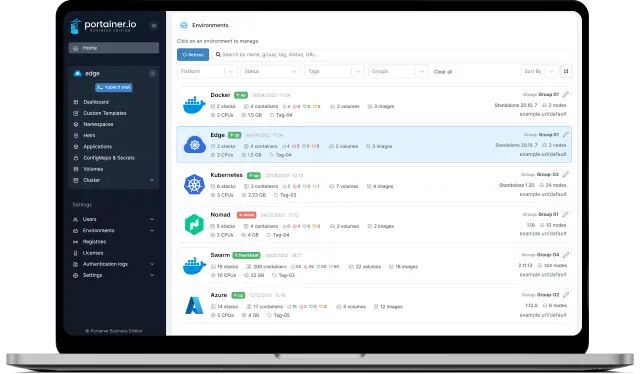The height and width of the screenshot is (374, 640).
Task: Click the Registries sidebar icon
Action: click(x=75, y=242)
